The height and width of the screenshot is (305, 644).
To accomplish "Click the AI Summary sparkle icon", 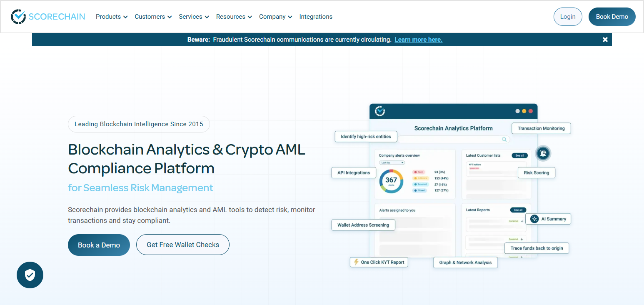I will (x=534, y=219).
